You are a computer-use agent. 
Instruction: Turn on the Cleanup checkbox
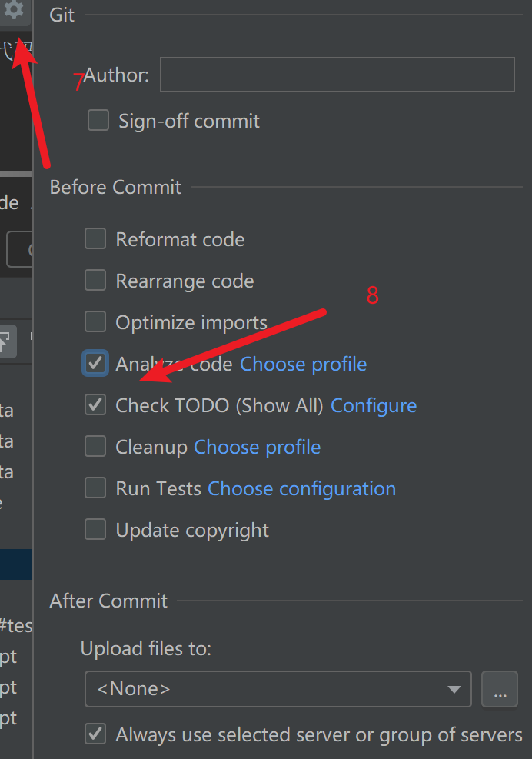pos(95,447)
